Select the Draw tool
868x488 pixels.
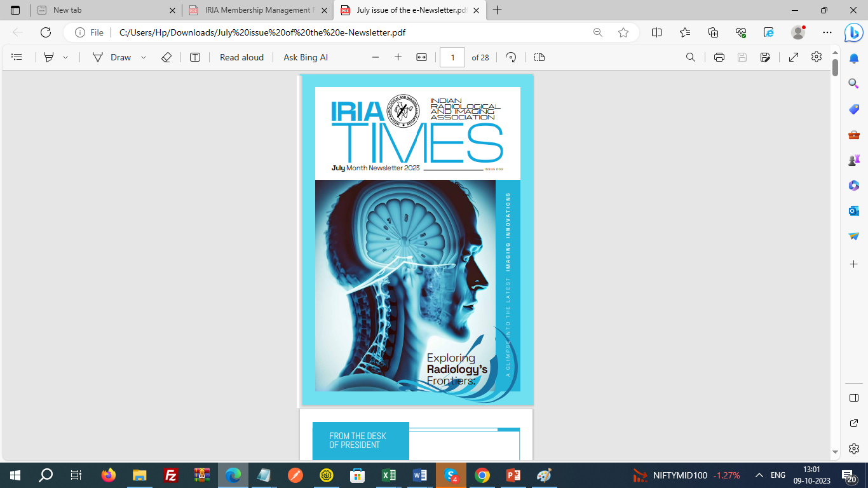click(x=112, y=57)
